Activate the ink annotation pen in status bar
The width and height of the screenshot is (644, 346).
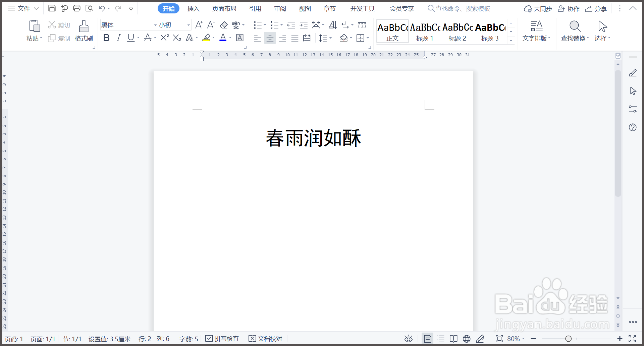tap(481, 339)
